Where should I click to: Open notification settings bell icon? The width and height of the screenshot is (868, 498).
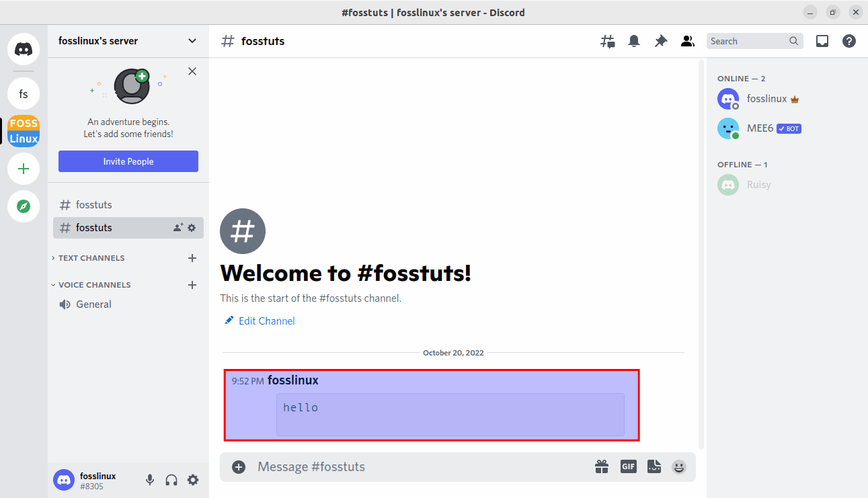[634, 41]
